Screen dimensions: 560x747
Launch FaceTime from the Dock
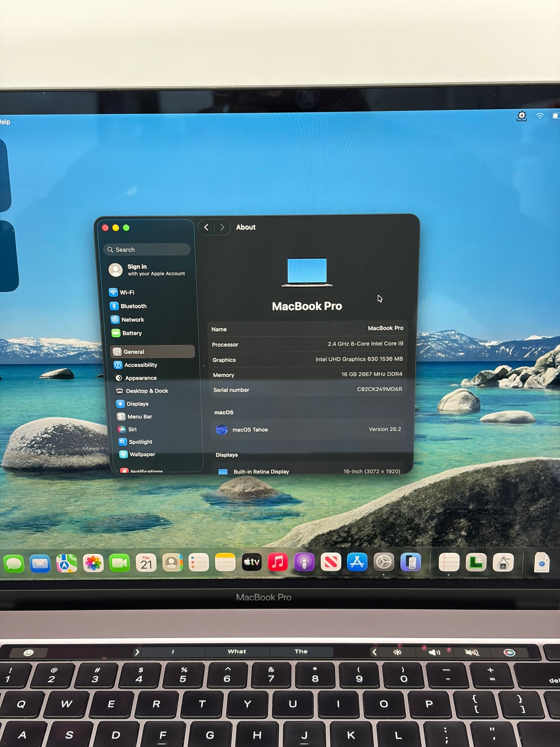click(x=119, y=563)
